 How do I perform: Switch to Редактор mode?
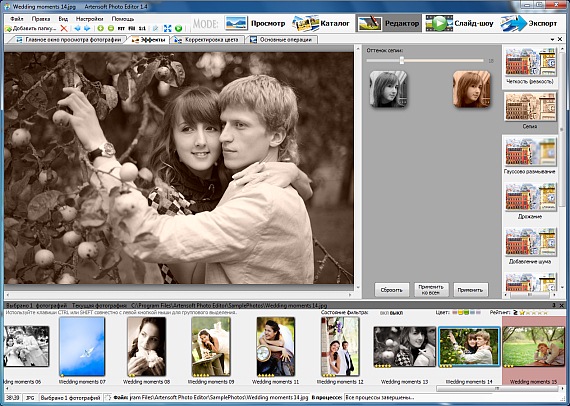pos(389,23)
